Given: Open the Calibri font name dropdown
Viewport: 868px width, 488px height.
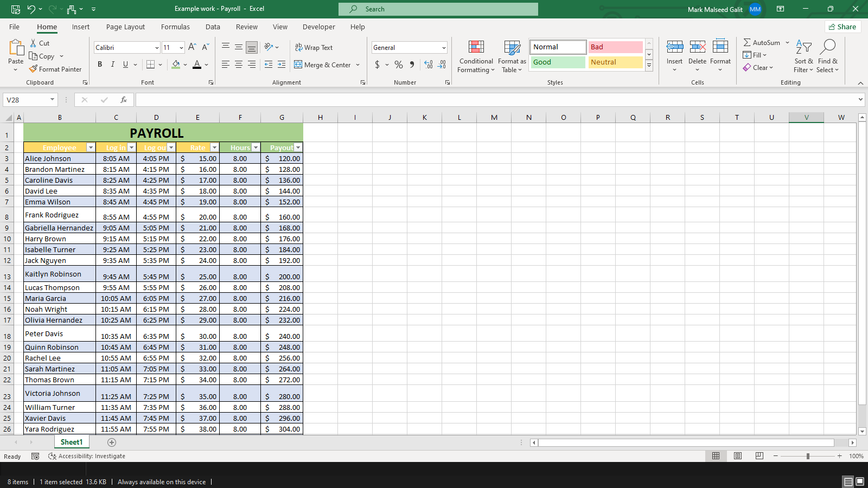Looking at the screenshot, I should coord(157,48).
